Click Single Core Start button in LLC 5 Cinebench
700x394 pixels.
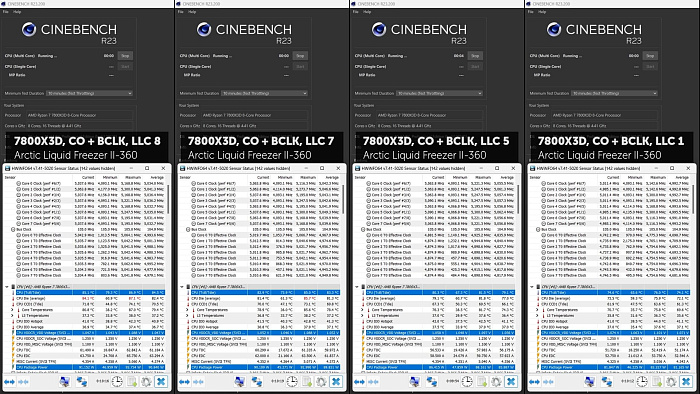coord(475,66)
